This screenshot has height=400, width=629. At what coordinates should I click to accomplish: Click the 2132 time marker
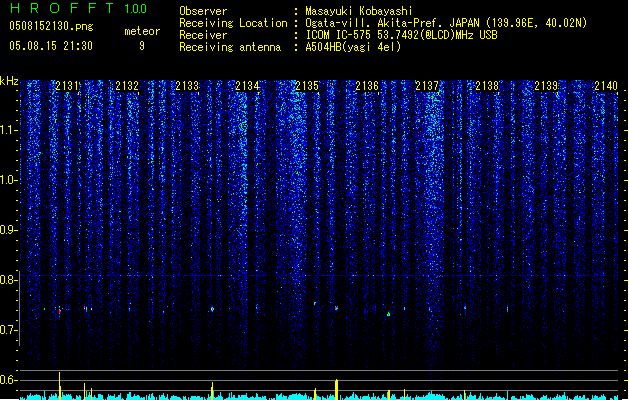pyautogui.click(x=127, y=85)
